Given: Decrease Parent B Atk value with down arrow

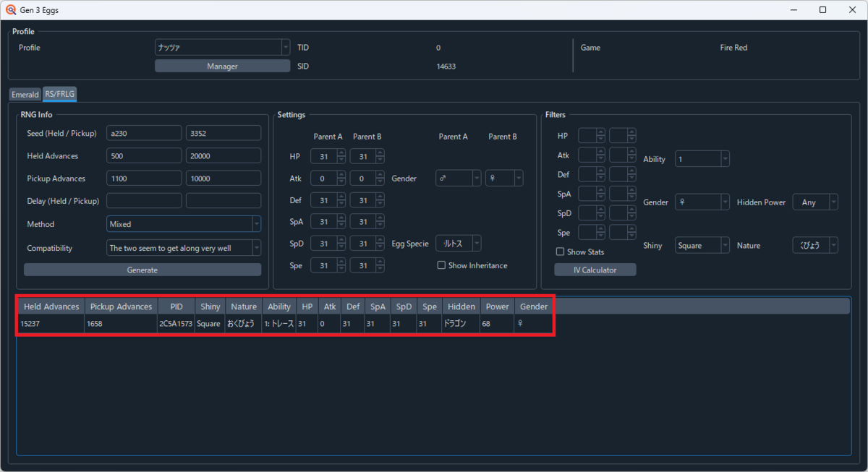Looking at the screenshot, I should click(x=380, y=181).
